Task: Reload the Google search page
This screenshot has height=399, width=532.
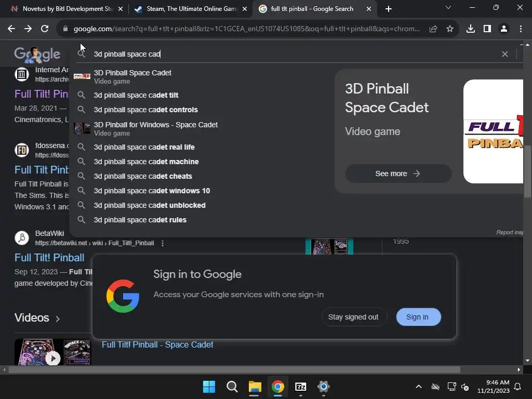Action: [45, 29]
